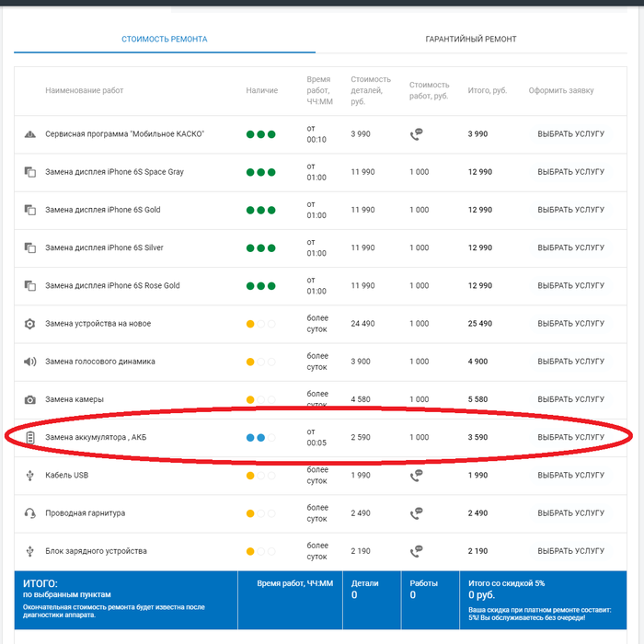Screen dimensions: 644x644
Task: Click the Замена дисплея iPhone 6S Rose Gold name
Action: pos(112,286)
